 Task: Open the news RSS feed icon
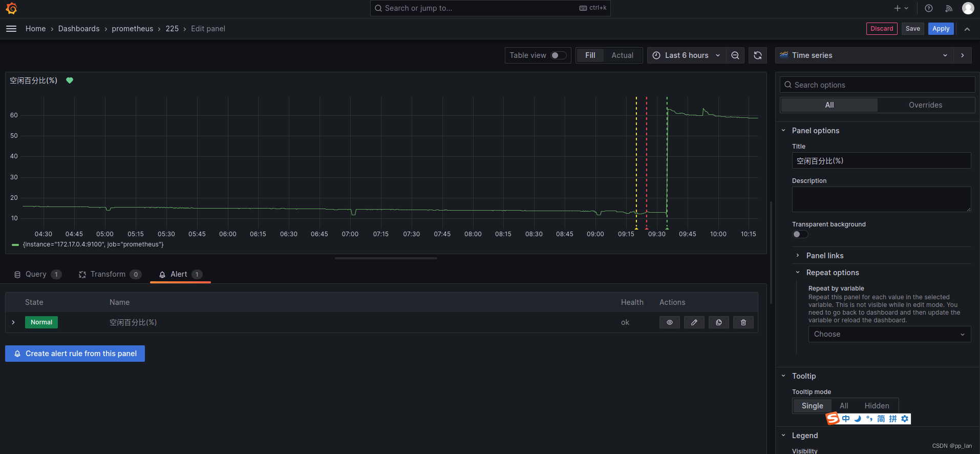[949, 8]
